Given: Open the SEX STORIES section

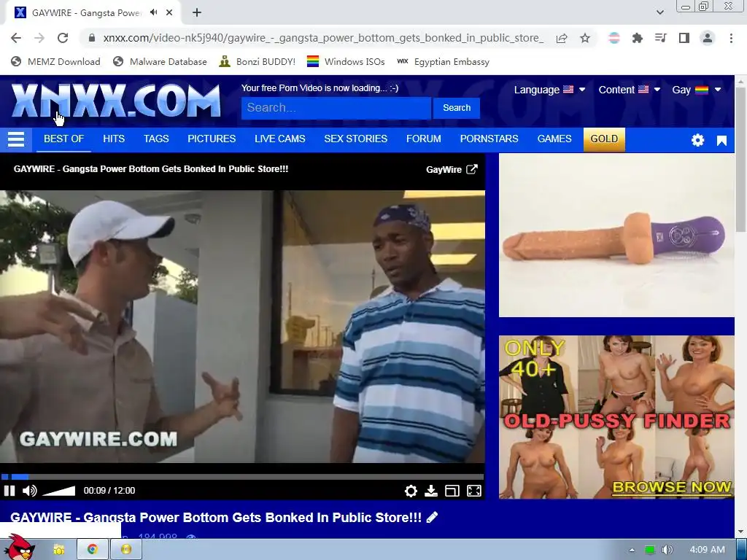Looking at the screenshot, I should click(x=356, y=139).
